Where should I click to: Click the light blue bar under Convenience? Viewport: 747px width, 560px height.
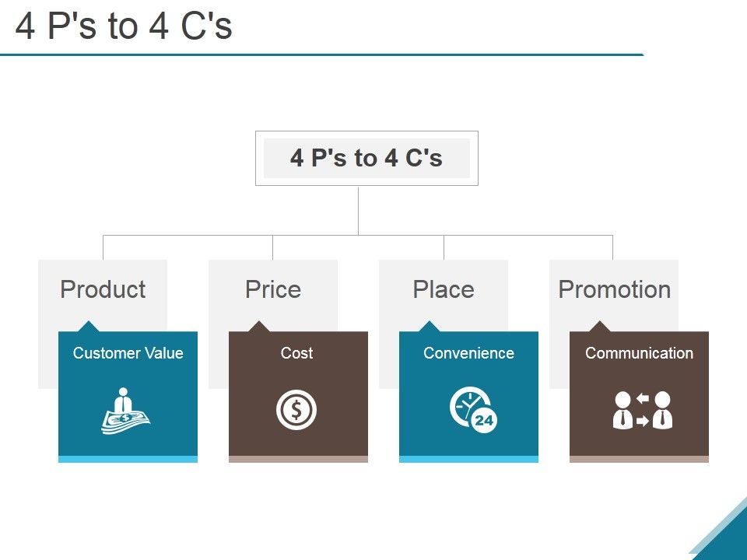pyautogui.click(x=468, y=460)
